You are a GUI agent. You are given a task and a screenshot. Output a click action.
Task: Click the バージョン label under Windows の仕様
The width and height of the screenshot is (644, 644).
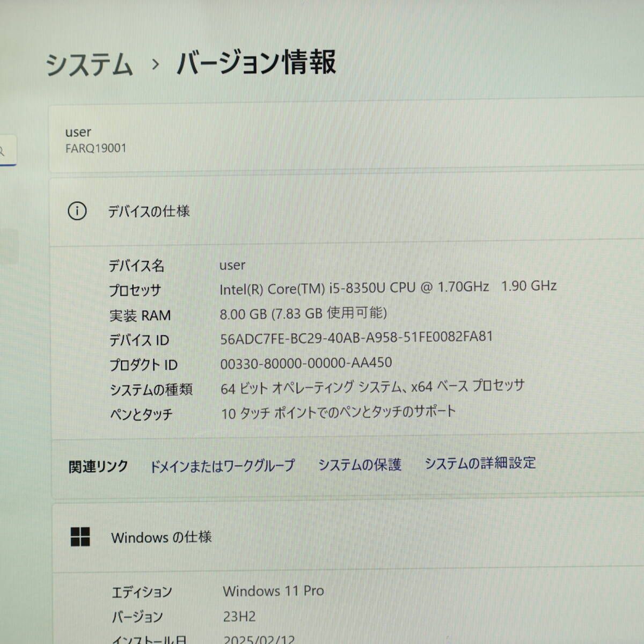137,617
